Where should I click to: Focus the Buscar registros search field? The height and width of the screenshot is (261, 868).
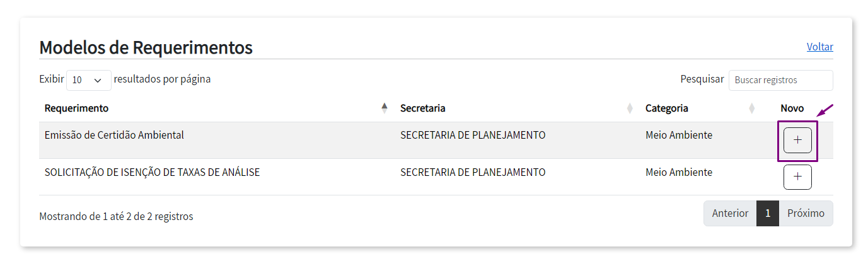(780, 80)
